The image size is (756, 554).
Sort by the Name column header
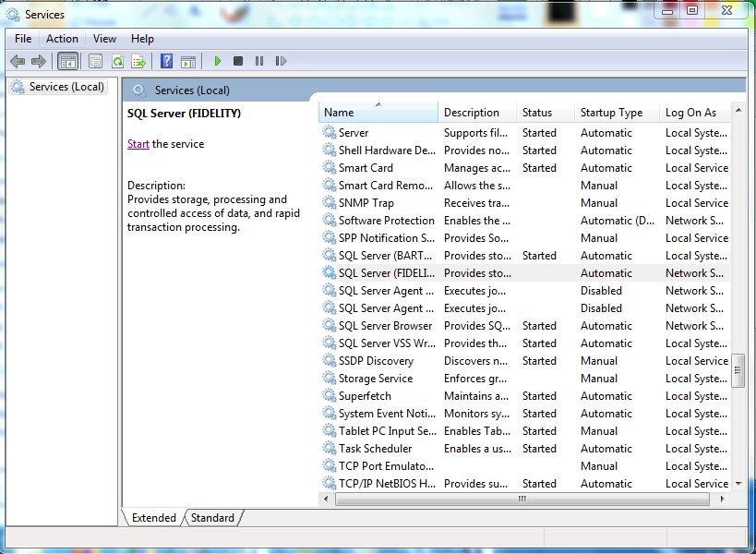pos(378,113)
